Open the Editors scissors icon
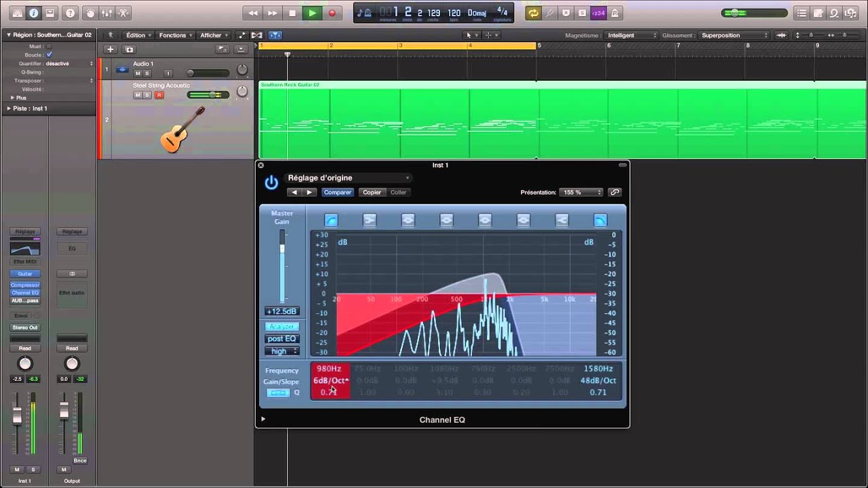This screenshot has height=488, width=868. coord(123,13)
